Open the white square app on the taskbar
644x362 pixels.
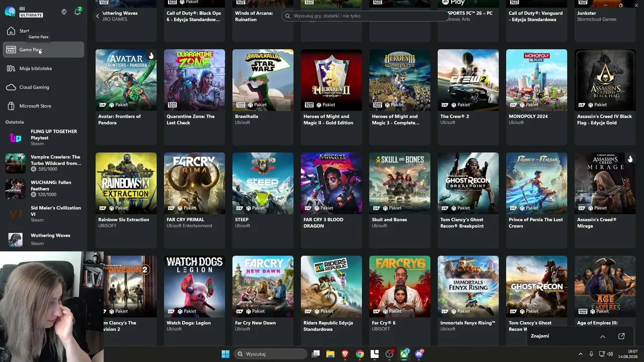point(374,354)
